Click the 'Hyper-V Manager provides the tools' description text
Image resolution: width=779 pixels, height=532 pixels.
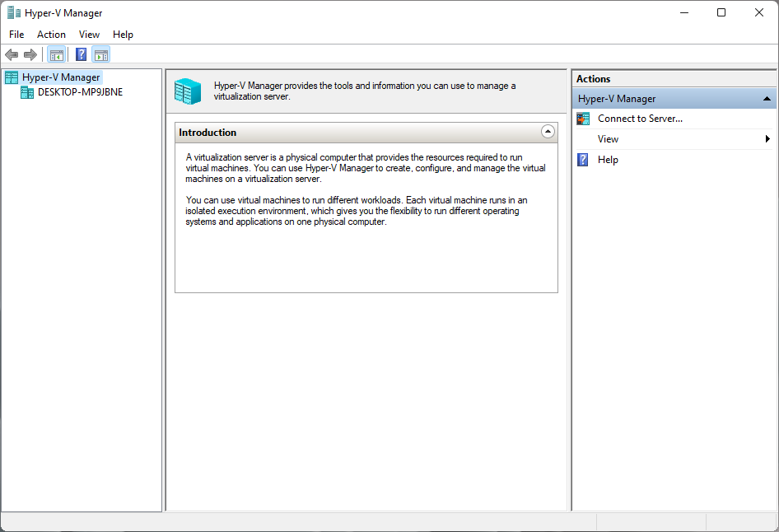365,91
